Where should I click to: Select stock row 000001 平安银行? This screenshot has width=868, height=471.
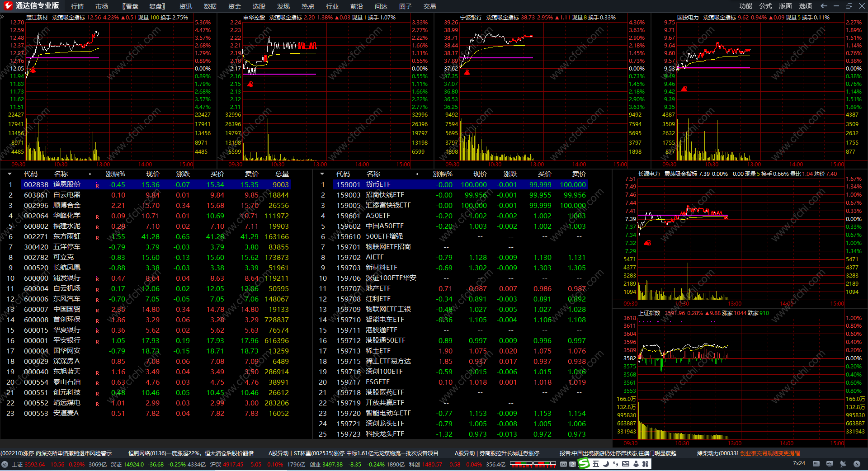click(x=156, y=340)
